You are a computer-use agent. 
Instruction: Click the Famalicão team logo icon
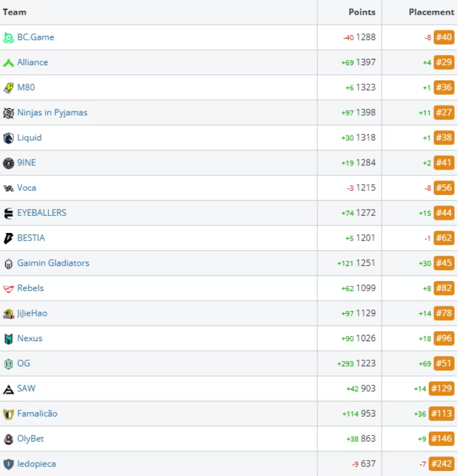click(8, 414)
